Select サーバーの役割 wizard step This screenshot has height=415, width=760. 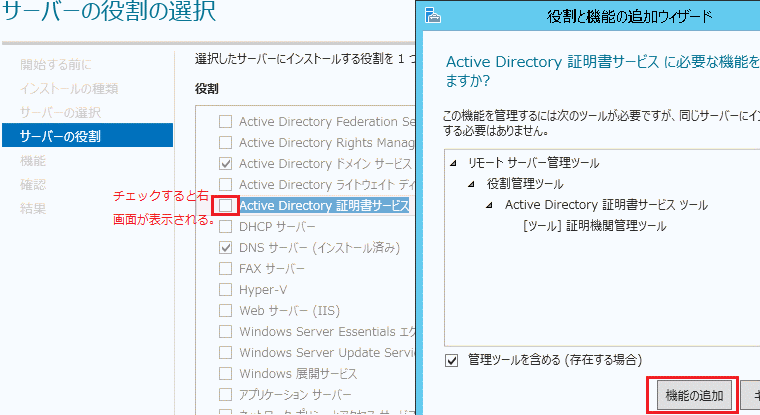pyautogui.click(x=87, y=135)
